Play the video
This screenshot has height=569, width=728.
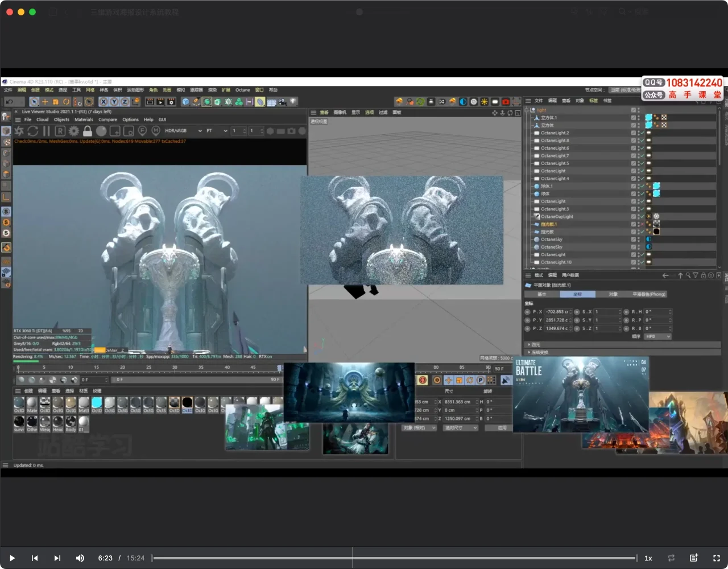point(12,558)
